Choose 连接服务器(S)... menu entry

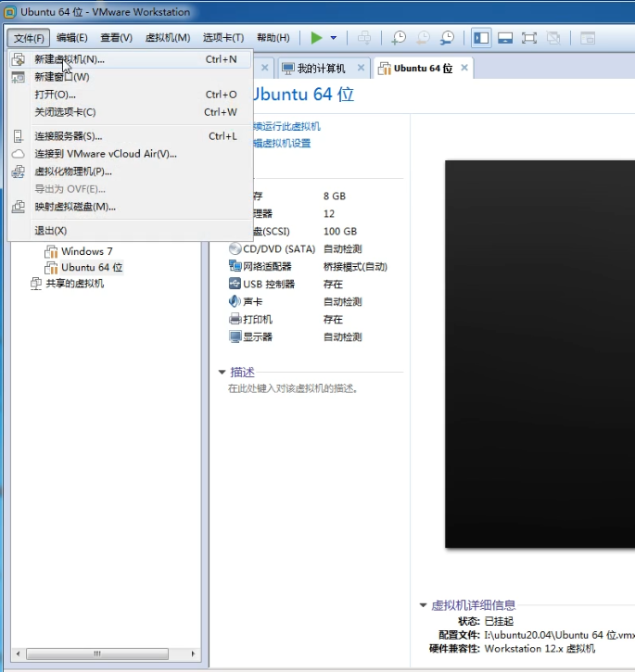tap(130, 136)
